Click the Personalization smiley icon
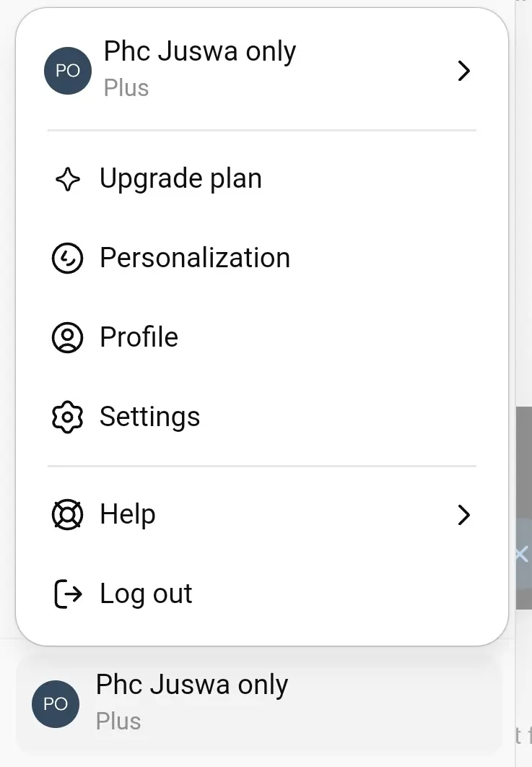 point(67,258)
